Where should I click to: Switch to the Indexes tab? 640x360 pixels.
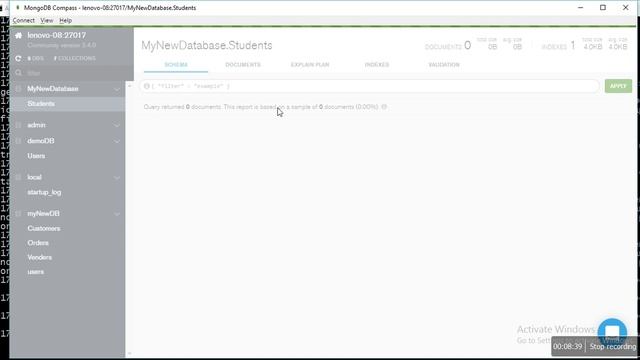[377, 64]
